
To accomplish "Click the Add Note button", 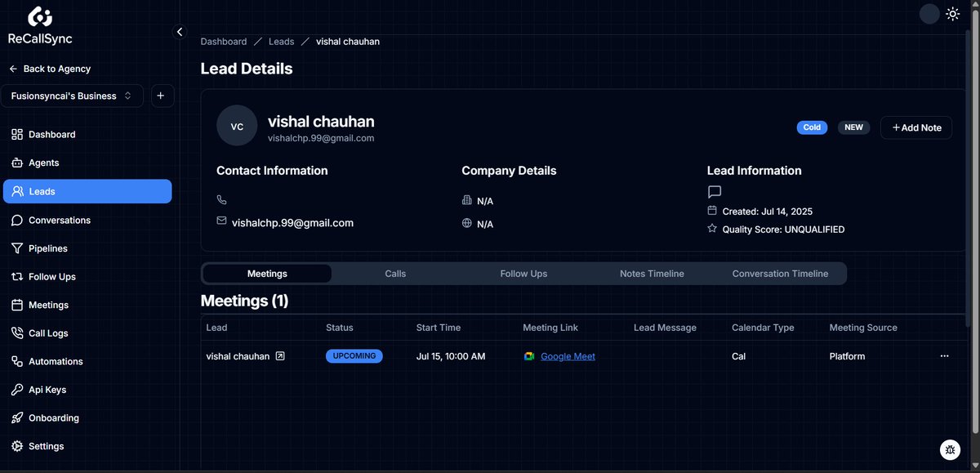I will pyautogui.click(x=915, y=127).
